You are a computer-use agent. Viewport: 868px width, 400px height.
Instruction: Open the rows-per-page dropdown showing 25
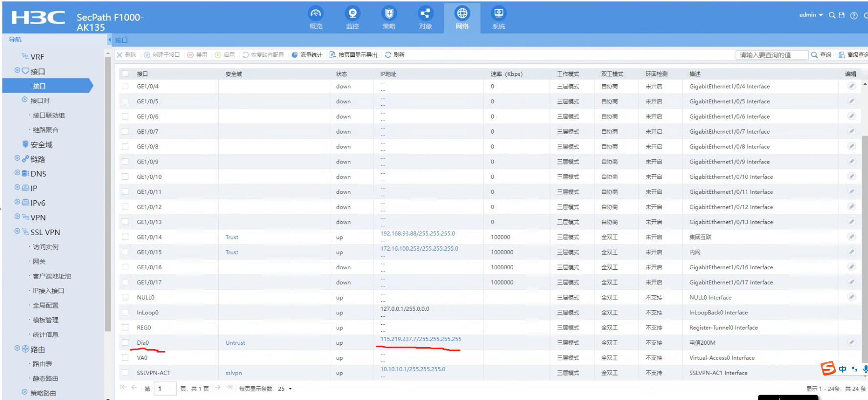click(x=285, y=389)
